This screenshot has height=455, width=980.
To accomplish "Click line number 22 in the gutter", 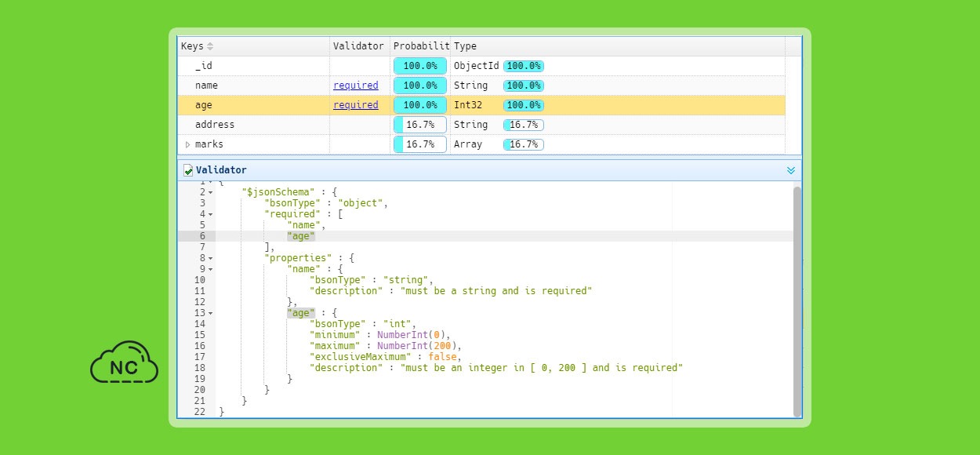I will pyautogui.click(x=198, y=412).
